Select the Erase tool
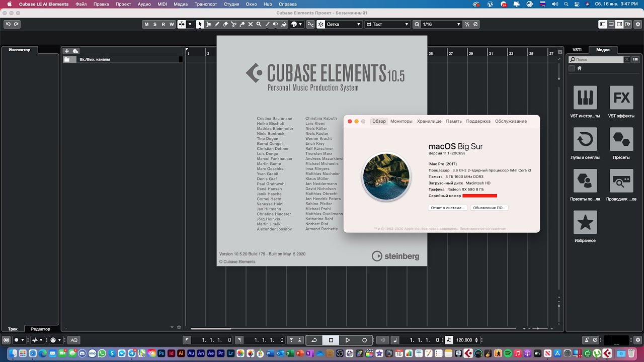Viewport: 644px width, 362px height. (225, 24)
